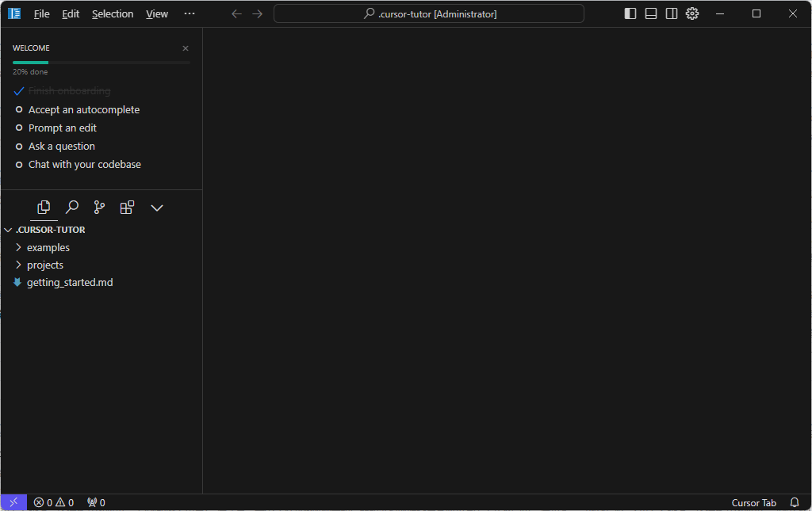Image resolution: width=812 pixels, height=511 pixels.
Task: Click the 20% done progress bar
Action: point(101,63)
